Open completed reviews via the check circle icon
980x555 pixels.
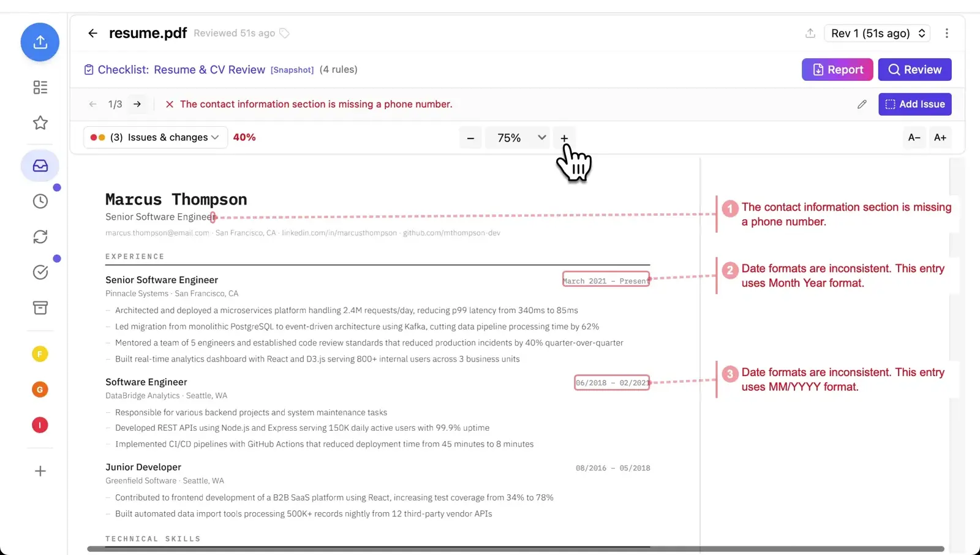tap(39, 272)
